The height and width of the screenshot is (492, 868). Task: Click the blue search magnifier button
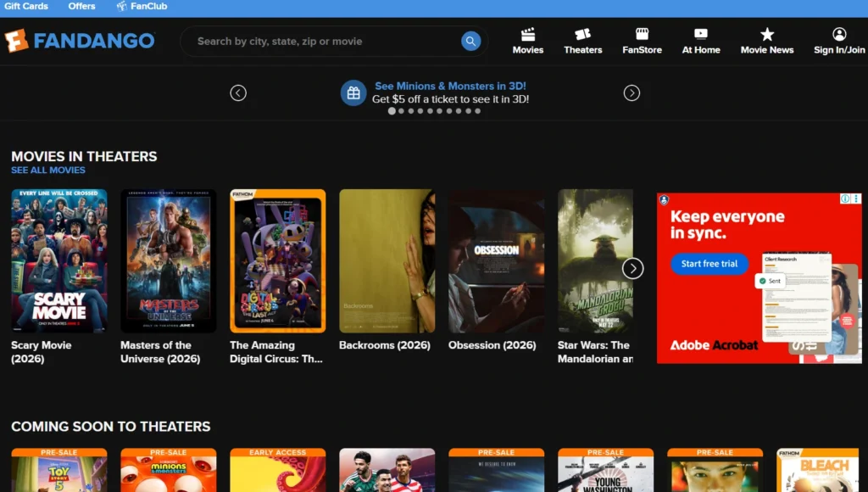pyautogui.click(x=470, y=41)
